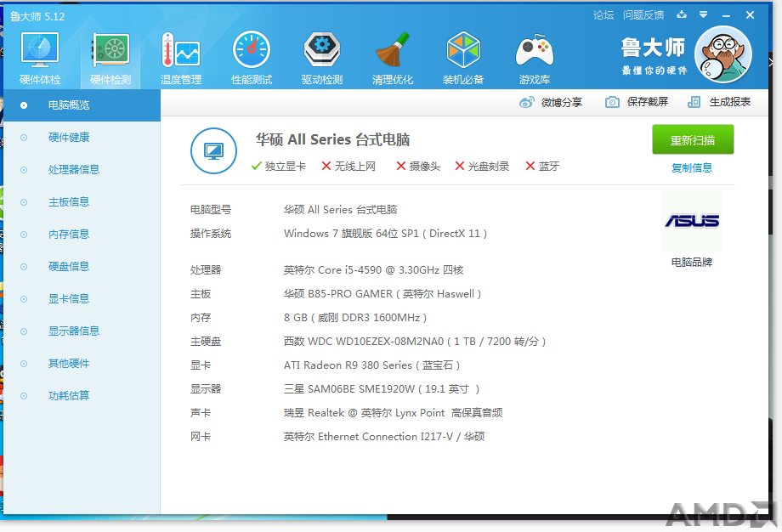Image resolution: width=782 pixels, height=532 pixels.
Task: Minimize the 鲁大师 window
Action: coord(726,15)
